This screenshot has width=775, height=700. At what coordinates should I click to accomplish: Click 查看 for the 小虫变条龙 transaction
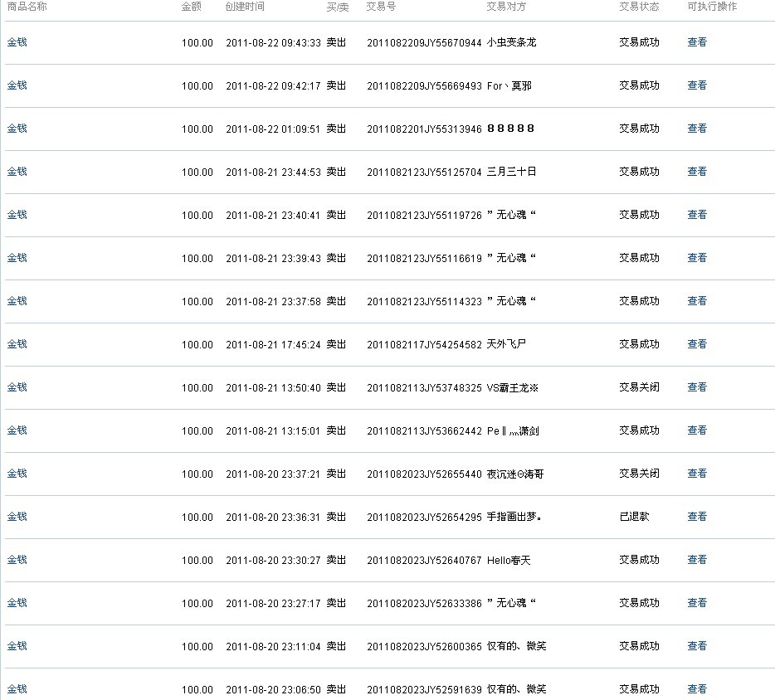[x=696, y=42]
